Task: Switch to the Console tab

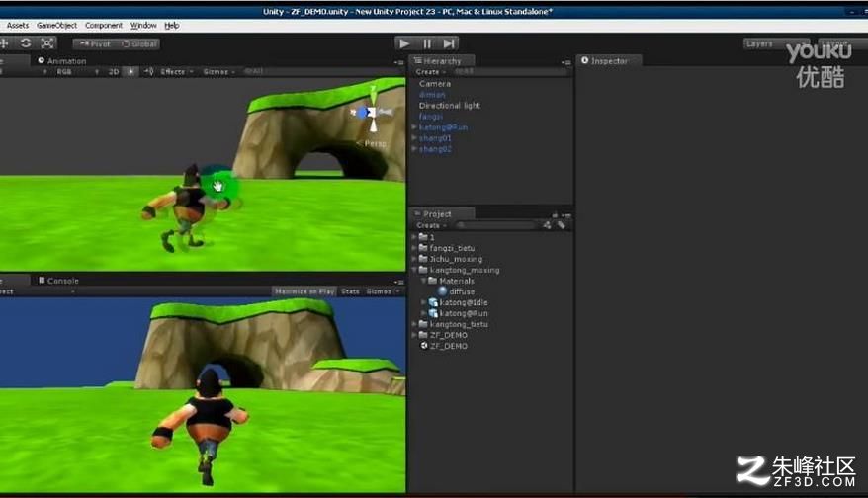Action: [x=58, y=281]
